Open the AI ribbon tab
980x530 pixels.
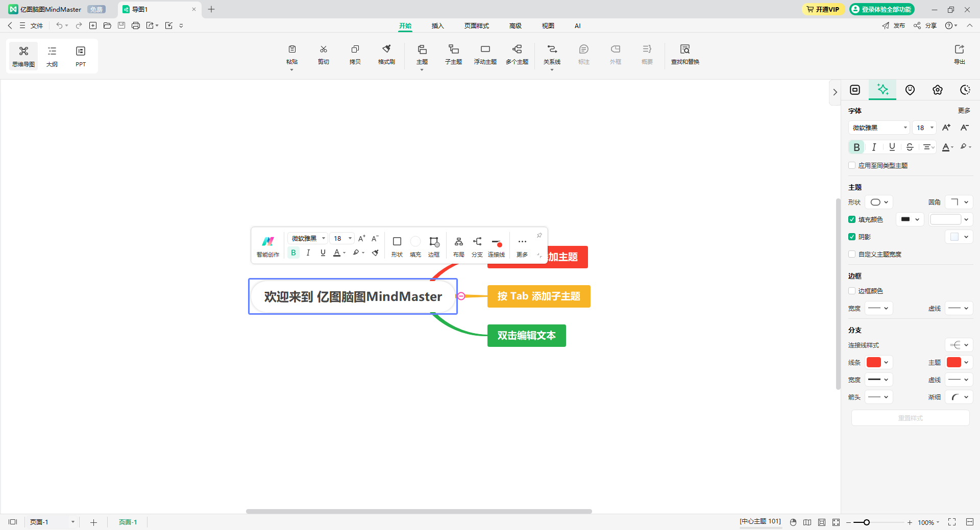(578, 26)
